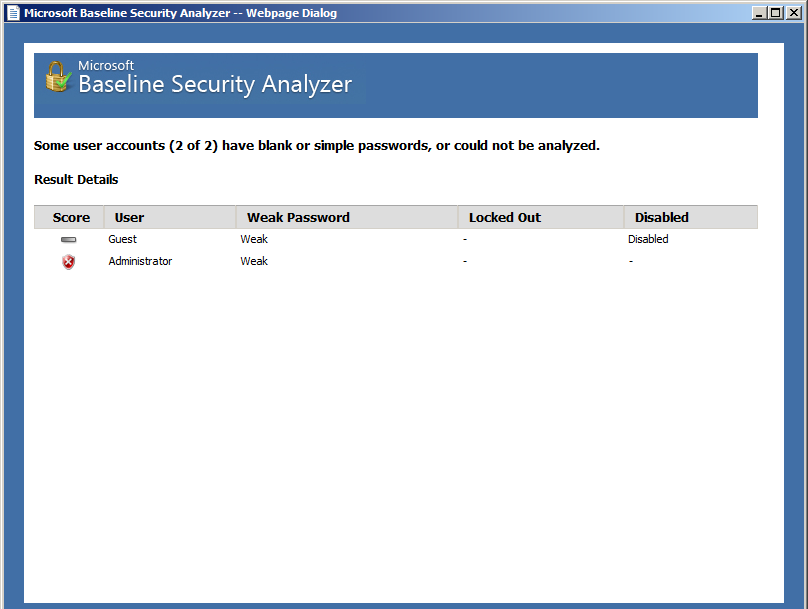Close the Webpage Dialog window
The height and width of the screenshot is (609, 808).
coord(794,13)
